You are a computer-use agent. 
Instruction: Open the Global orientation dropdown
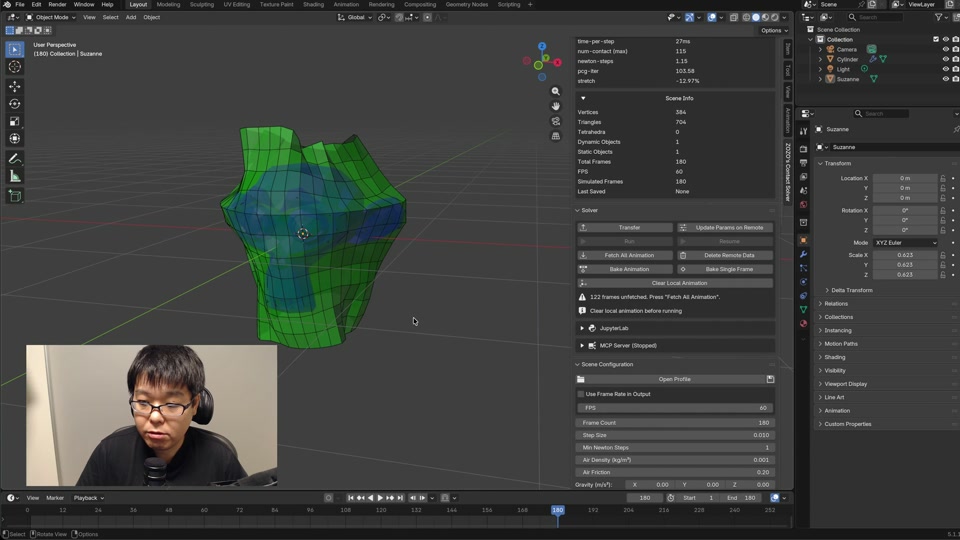354,17
